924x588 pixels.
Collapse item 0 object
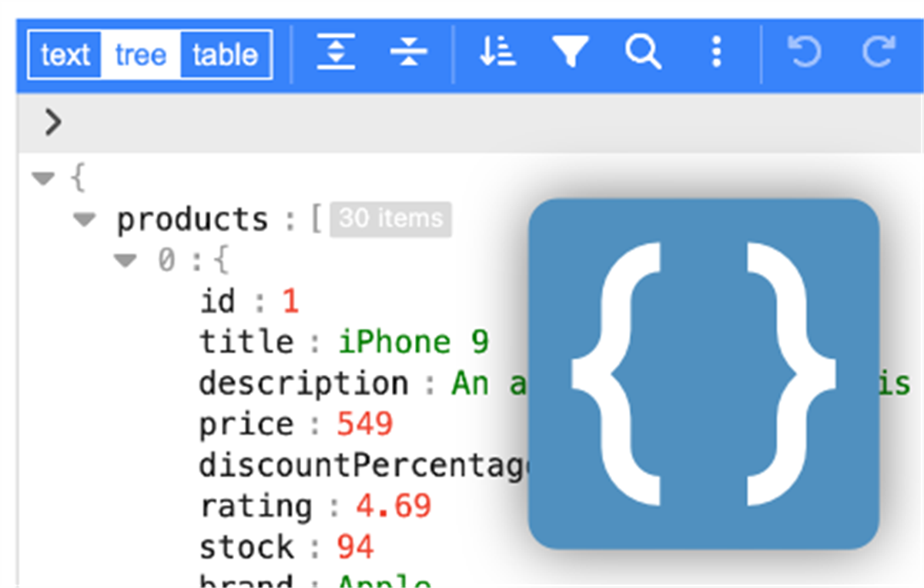[125, 261]
